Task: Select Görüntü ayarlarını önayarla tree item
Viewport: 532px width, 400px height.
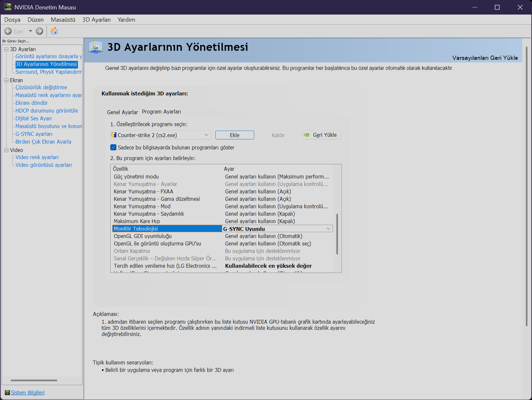Action: tap(49, 56)
